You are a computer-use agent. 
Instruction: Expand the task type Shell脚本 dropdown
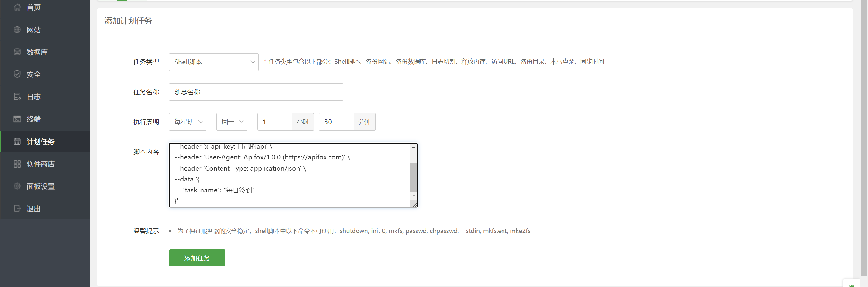tap(214, 62)
